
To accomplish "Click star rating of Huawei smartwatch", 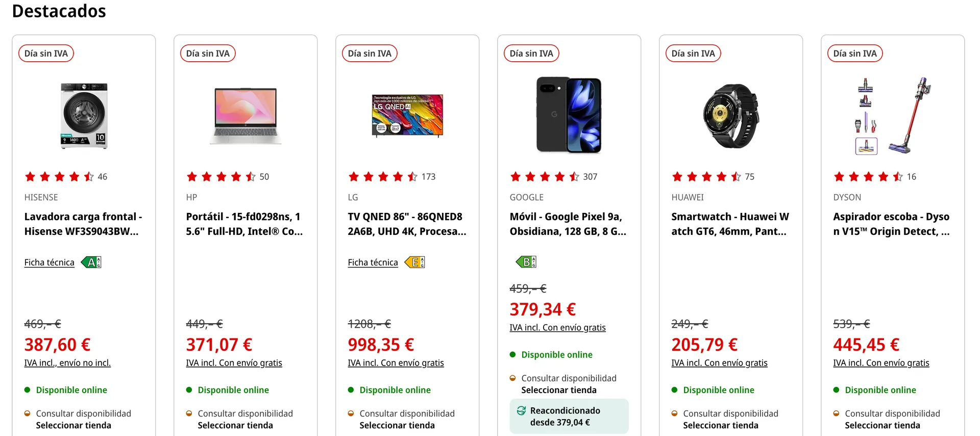I will (706, 177).
